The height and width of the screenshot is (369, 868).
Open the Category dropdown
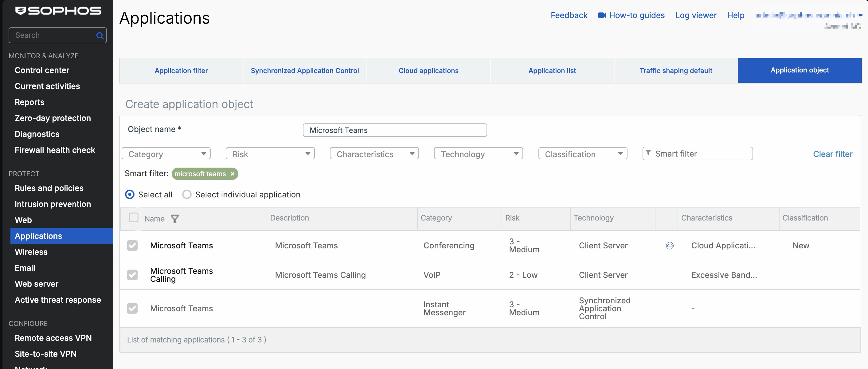tap(166, 153)
